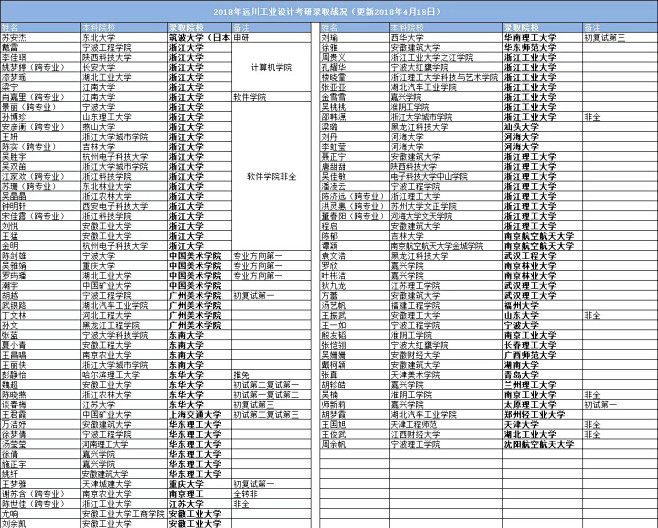Select the 姓名 header above 苏安杰

[x=41, y=28]
